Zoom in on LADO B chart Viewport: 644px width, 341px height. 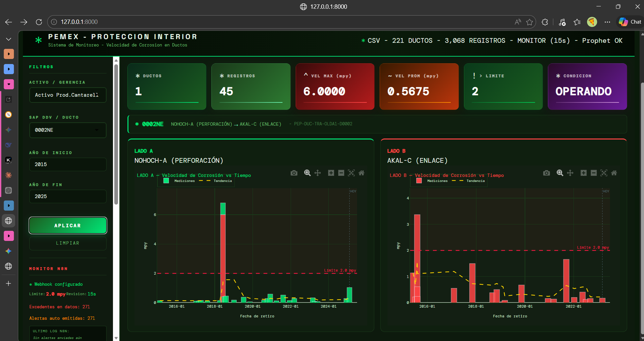pos(584,173)
